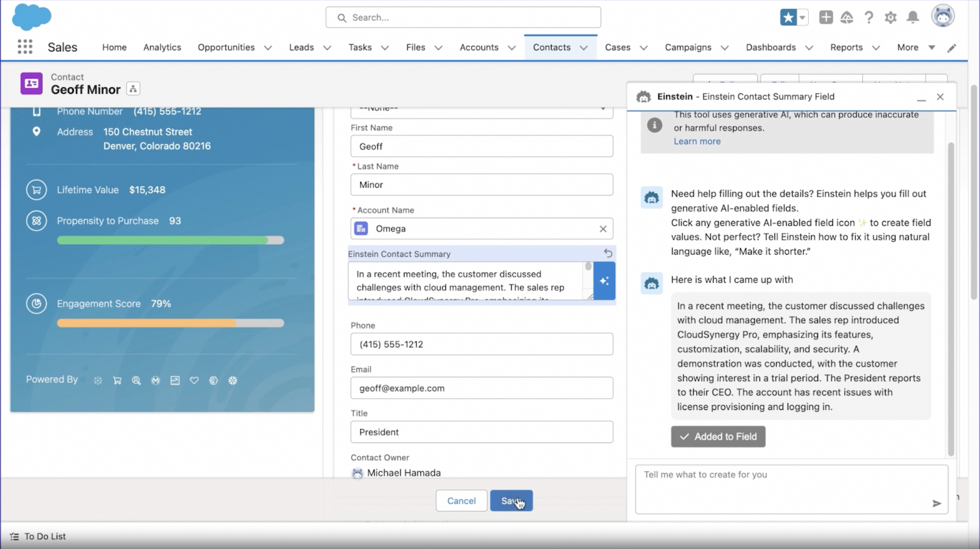Open the notifications bell
The image size is (980, 549).
(x=912, y=17)
